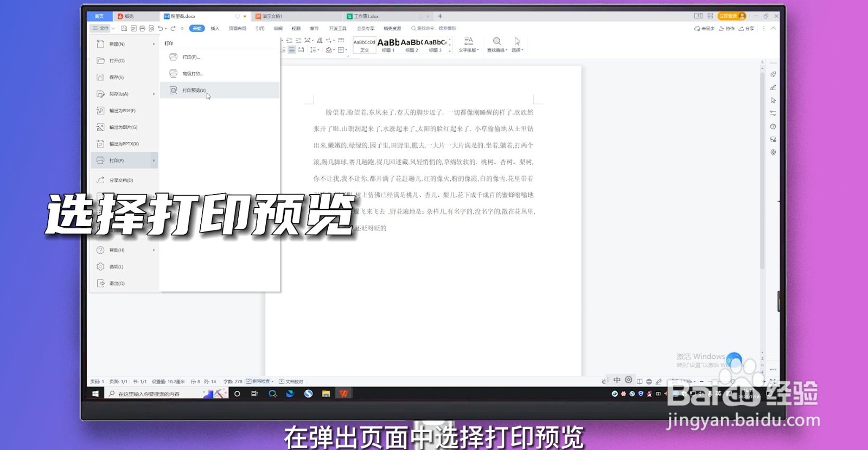868x450 pixels.
Task: Click the 协作 collaborate button
Action: point(726,29)
